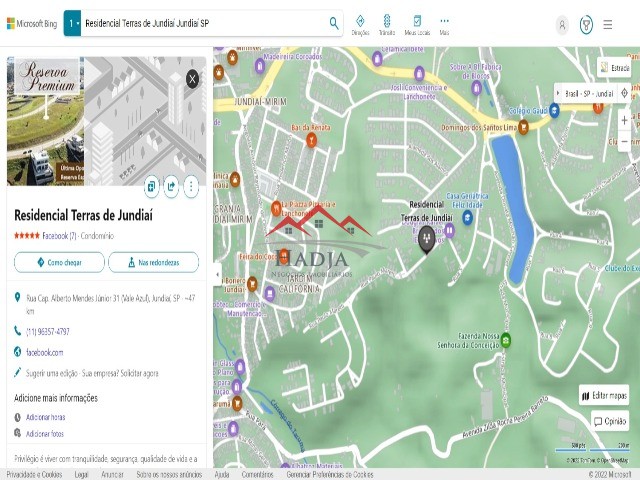Image resolution: width=640 pixels, height=480 pixels.
Task: Click the Bonero Jundiaí shopping cart marker
Action: tap(252, 284)
